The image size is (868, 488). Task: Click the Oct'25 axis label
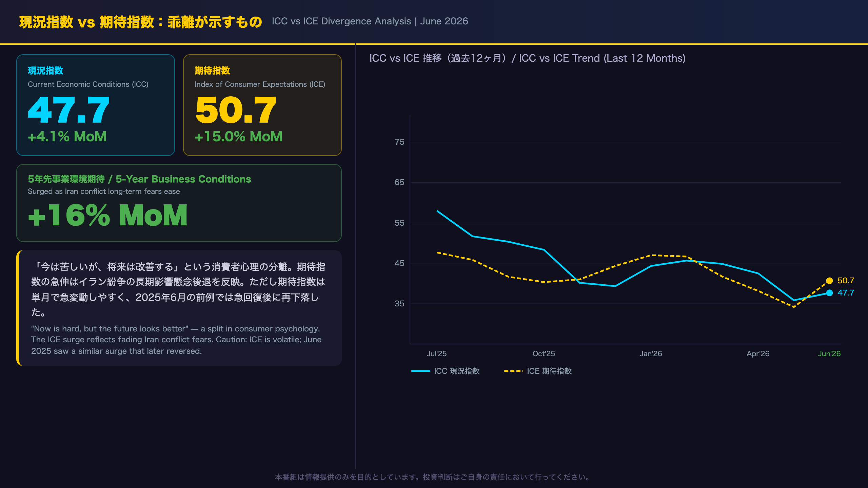click(544, 353)
